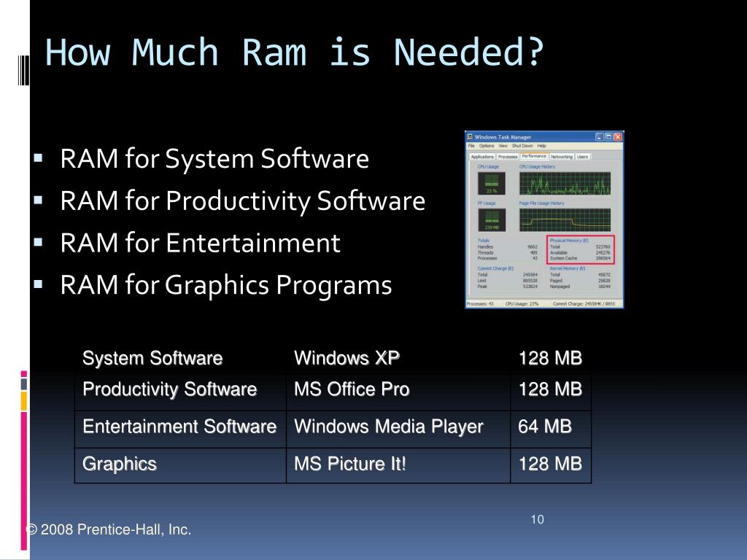
Task: Click the PF Usage gauge
Action: [492, 220]
